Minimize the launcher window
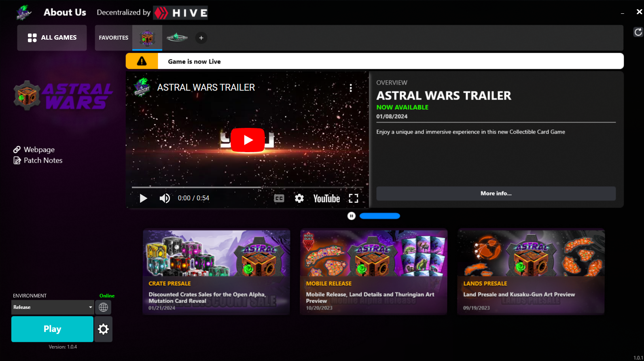Image resolution: width=644 pixels, height=361 pixels. point(623,13)
